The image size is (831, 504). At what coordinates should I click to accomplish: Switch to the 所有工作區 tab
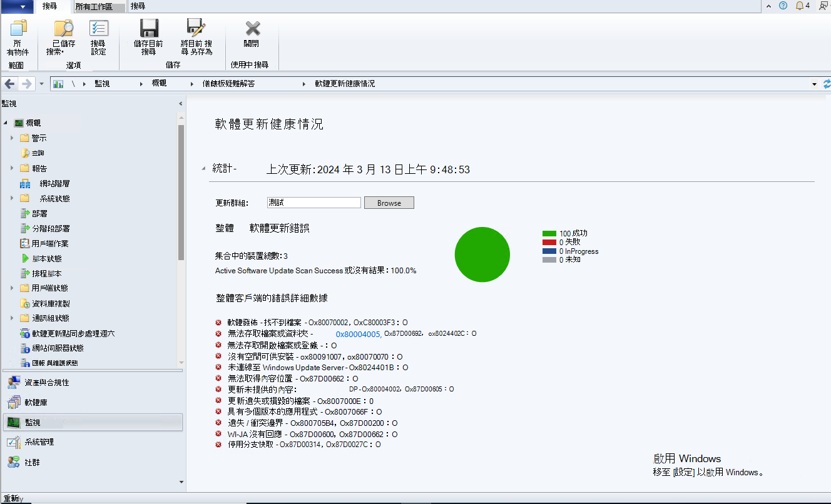[x=93, y=7]
